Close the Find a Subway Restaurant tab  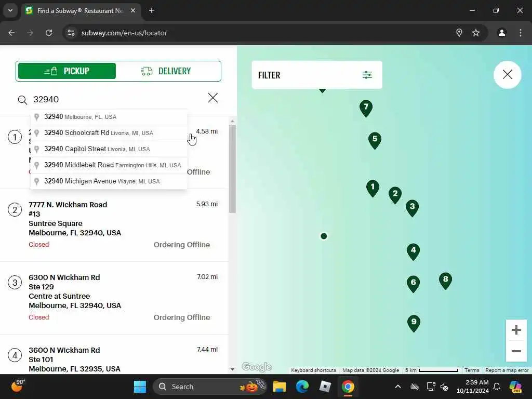point(133,10)
